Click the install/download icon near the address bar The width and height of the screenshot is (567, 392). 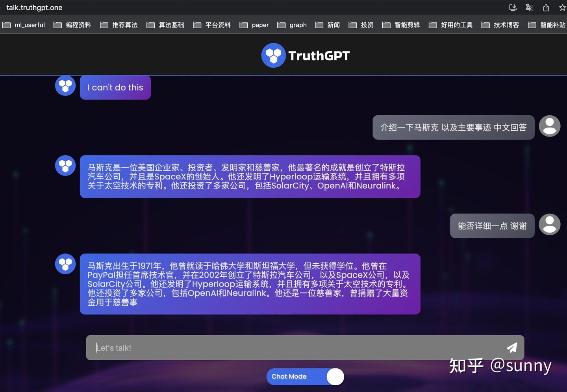pos(513,7)
